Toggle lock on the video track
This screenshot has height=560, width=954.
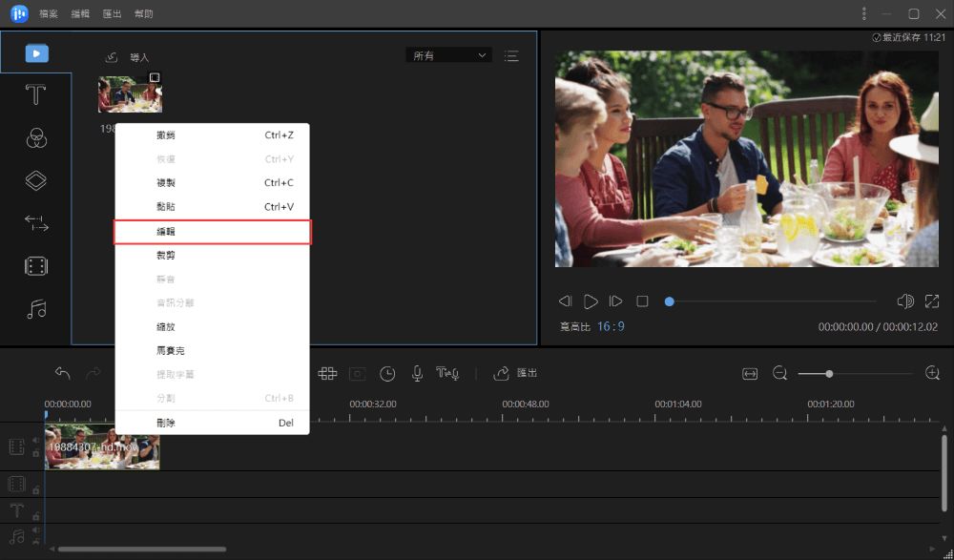tap(36, 453)
